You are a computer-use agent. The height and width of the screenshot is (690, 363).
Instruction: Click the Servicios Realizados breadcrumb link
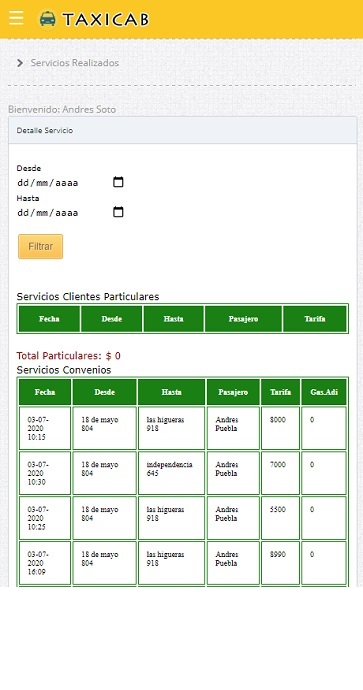pyautogui.click(x=75, y=63)
